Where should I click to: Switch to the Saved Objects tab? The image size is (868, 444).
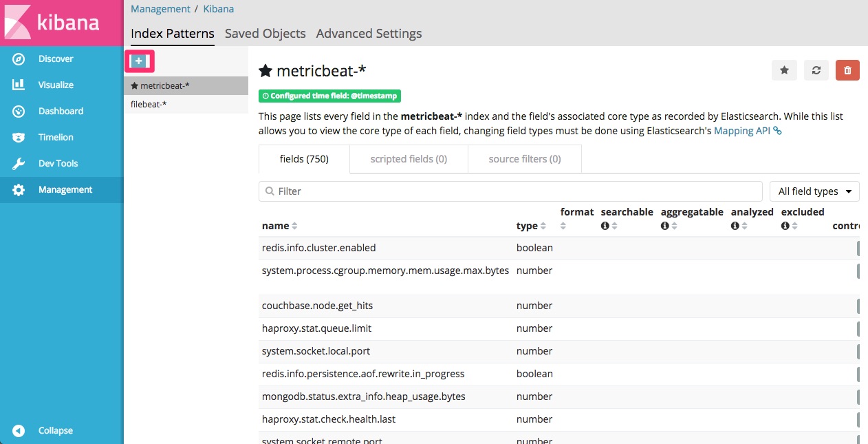pos(265,34)
